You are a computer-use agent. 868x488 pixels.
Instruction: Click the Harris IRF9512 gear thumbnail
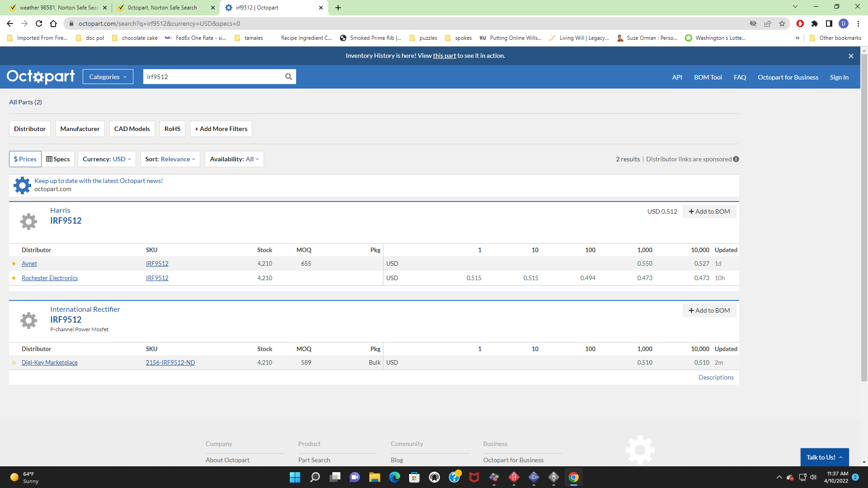click(x=28, y=221)
